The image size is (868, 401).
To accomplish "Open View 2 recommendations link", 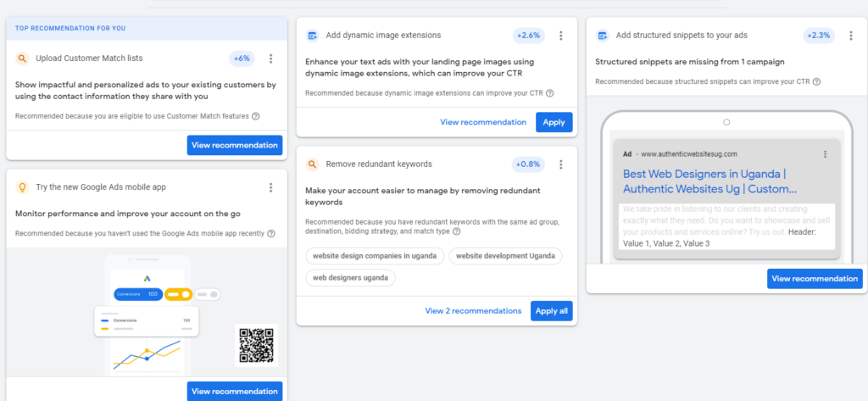I will 473,311.
